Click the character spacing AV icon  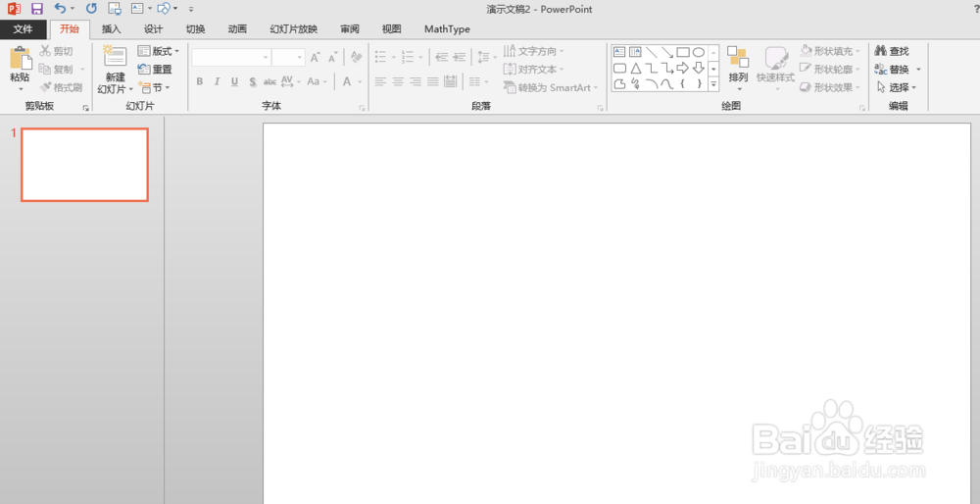click(x=287, y=81)
